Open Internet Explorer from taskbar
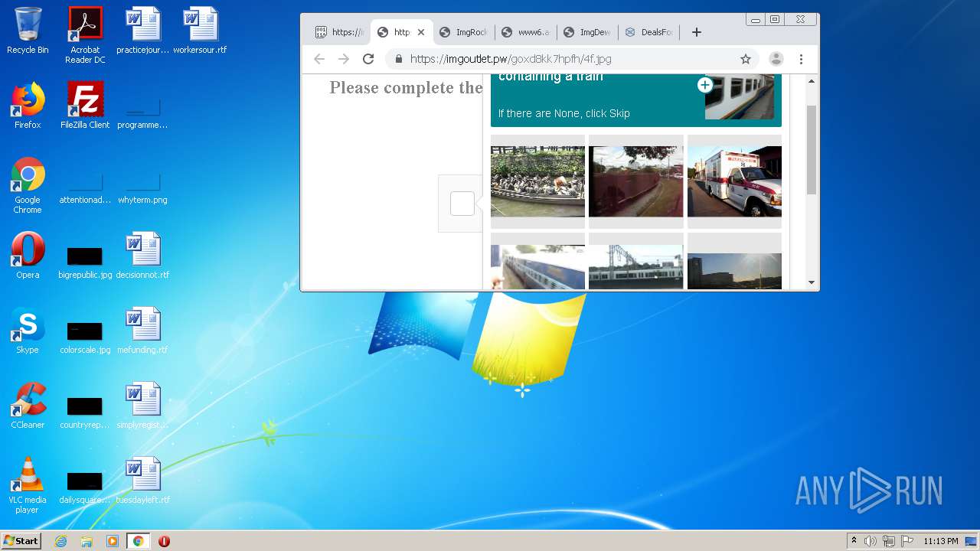Image resolution: width=980 pixels, height=551 pixels. pyautogui.click(x=60, y=541)
